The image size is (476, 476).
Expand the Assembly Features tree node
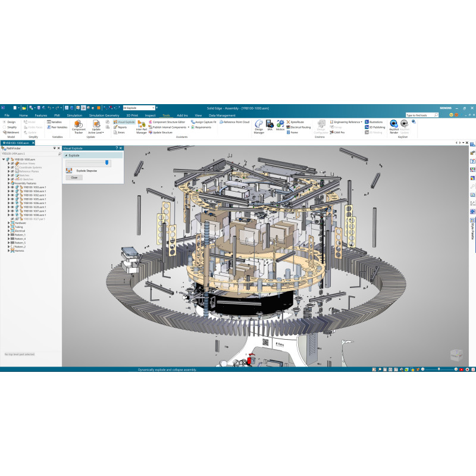coord(9,183)
